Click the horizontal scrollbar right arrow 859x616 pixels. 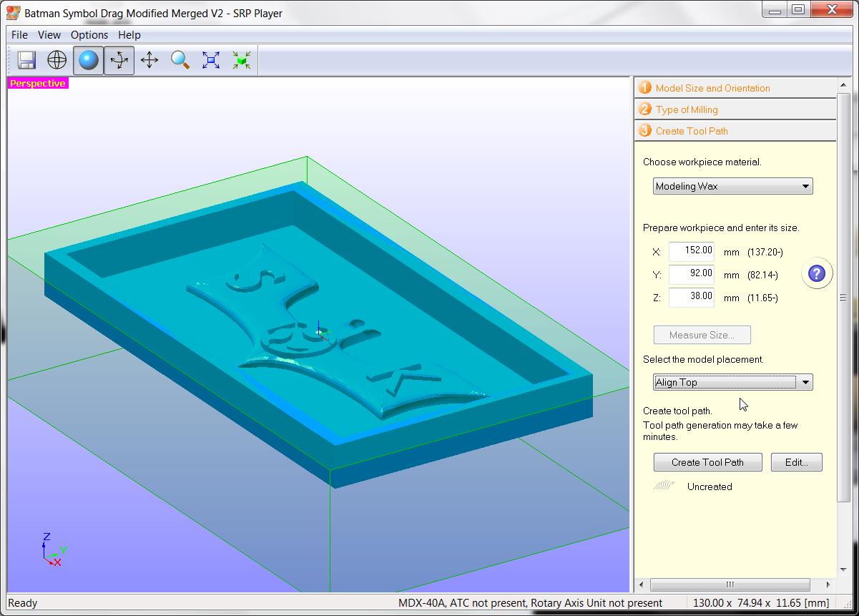(x=829, y=585)
